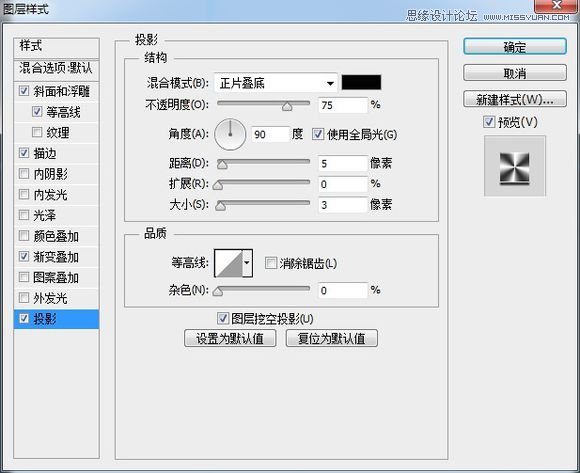Uncheck the 投影 checkbox
The height and width of the screenshot is (473, 580).
24,318
